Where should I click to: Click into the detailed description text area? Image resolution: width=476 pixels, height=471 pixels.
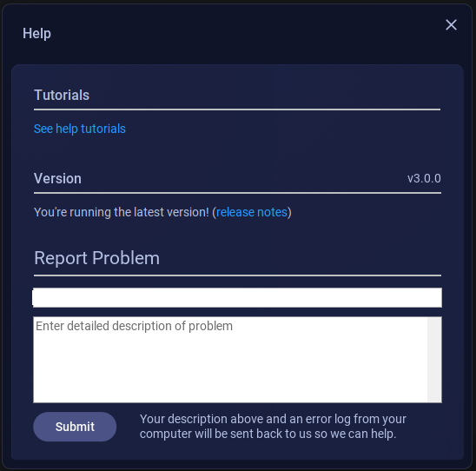click(230, 360)
